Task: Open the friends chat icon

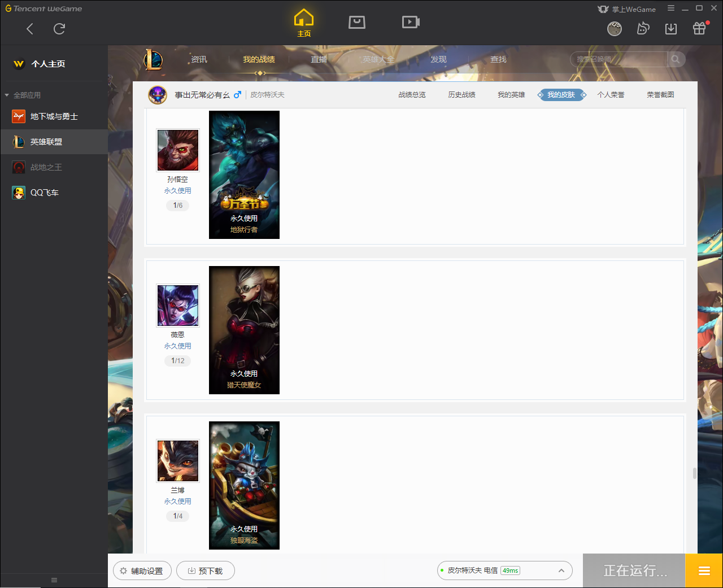Action: [x=643, y=28]
